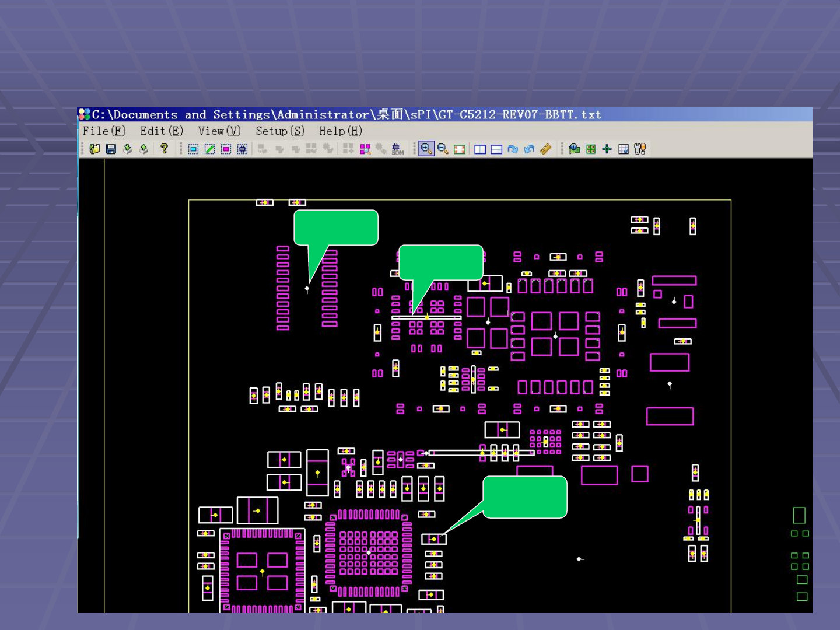Click the yellow ruler measure tool
The image size is (840, 630).
(545, 149)
